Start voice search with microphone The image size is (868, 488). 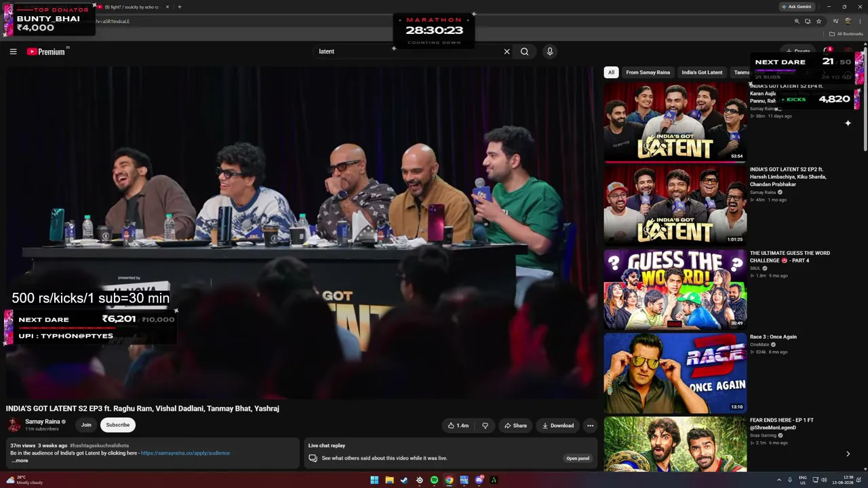[x=550, y=52]
